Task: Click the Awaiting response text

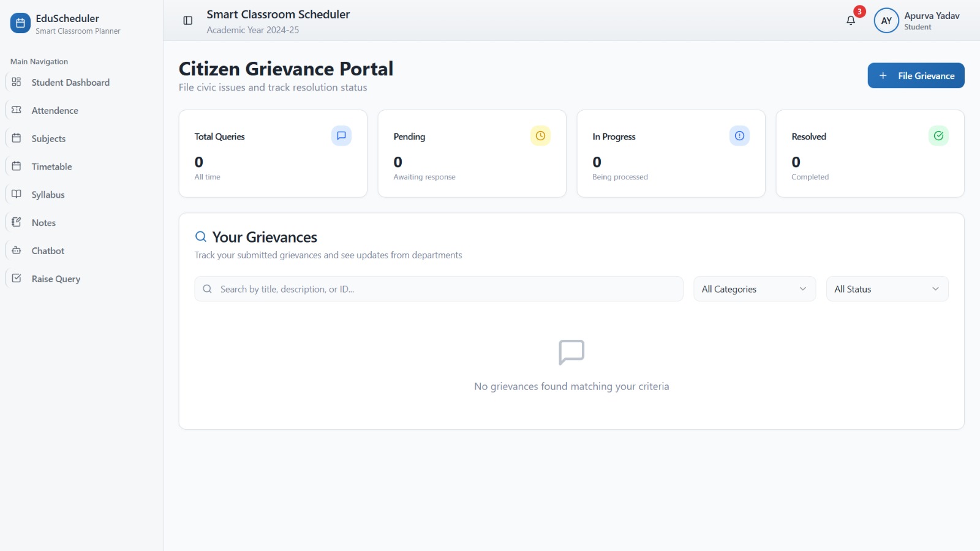Action: pyautogui.click(x=424, y=177)
